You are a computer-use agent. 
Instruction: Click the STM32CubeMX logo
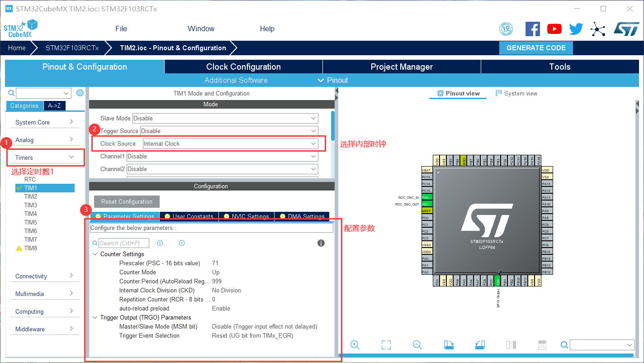click(21, 28)
